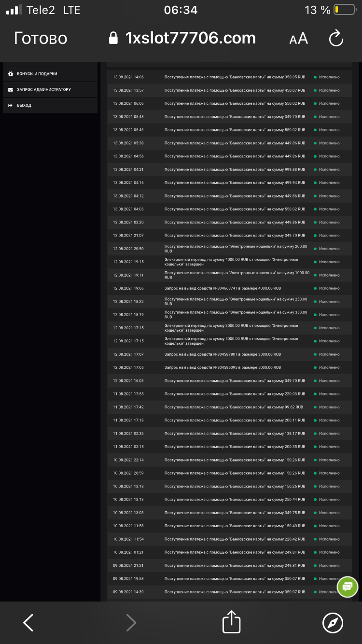Tap the 1xslot77706.com address field
This screenshot has width=362, height=644.
(x=190, y=38)
